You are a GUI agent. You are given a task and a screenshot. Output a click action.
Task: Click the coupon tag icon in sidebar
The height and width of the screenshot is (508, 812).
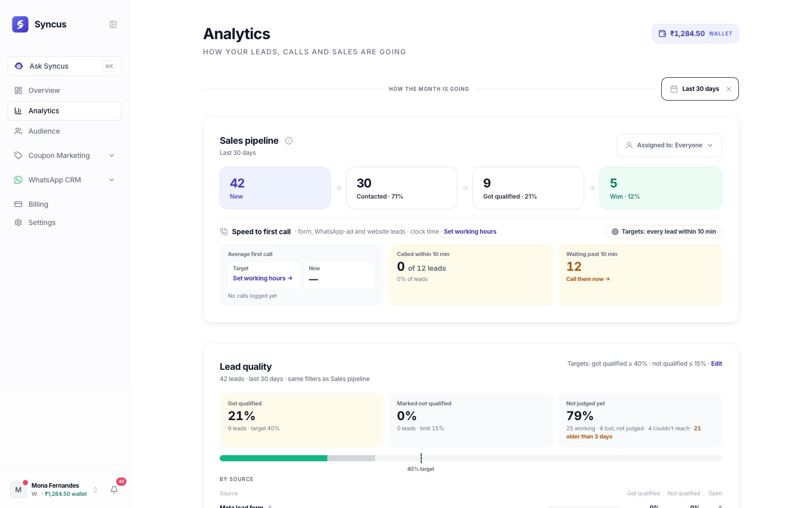tap(18, 155)
